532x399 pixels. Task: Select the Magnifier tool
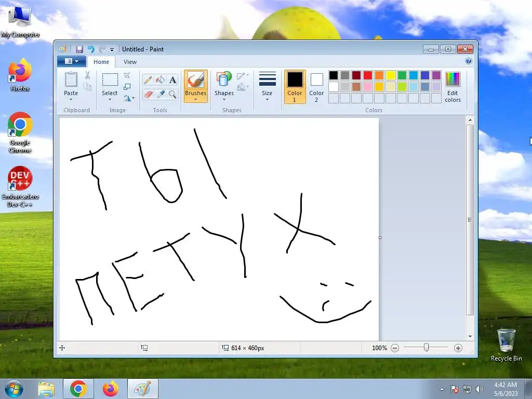[x=172, y=94]
